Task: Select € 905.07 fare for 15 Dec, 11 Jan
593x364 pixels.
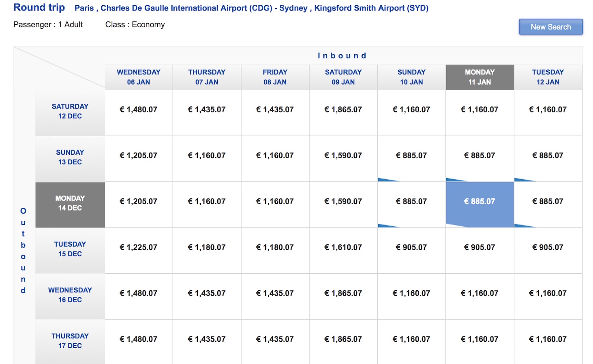Action: click(x=480, y=251)
